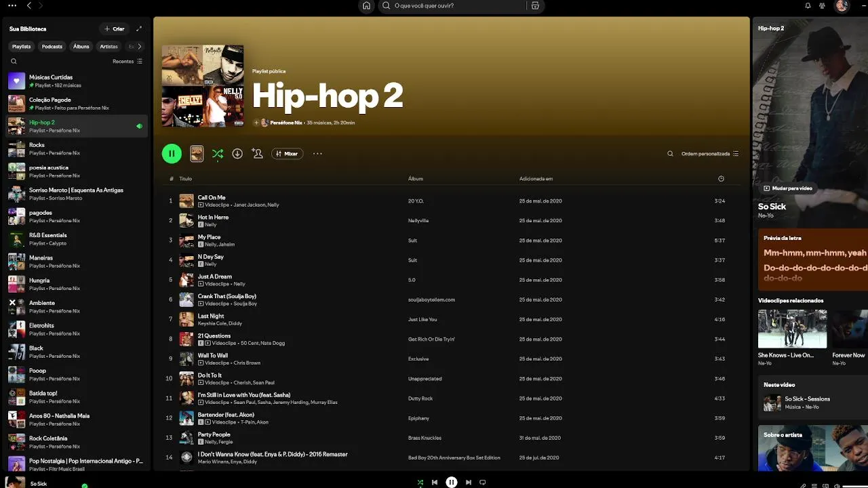This screenshot has height=488, width=868.
Task: Open album Get Rich Or Die Tryin'
Action: 431,339
